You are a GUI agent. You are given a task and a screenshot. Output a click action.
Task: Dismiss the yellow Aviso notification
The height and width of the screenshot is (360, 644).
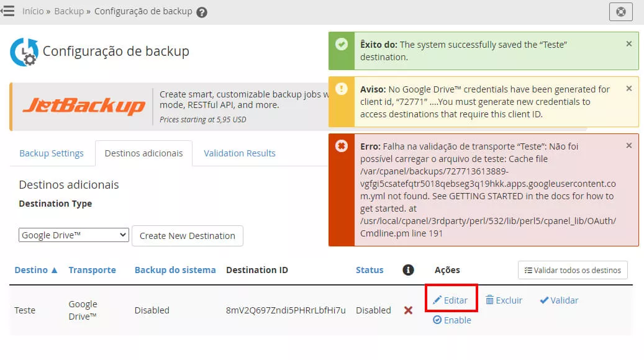(x=629, y=89)
